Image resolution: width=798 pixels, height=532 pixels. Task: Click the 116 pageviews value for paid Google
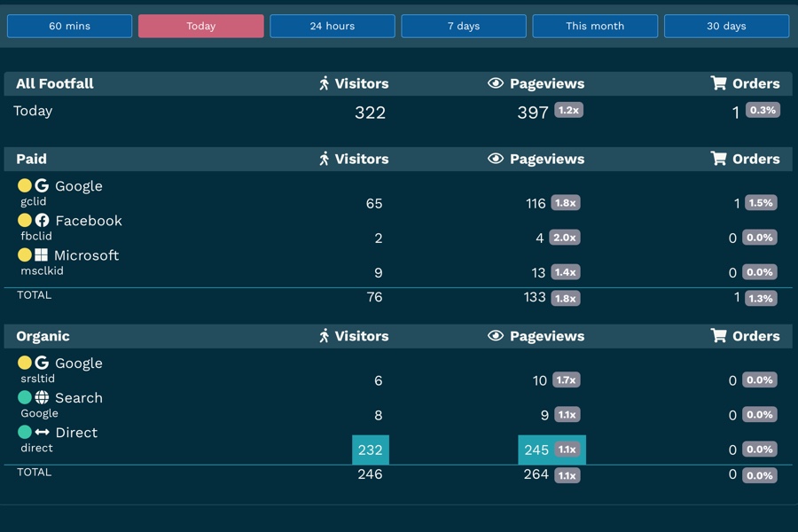tap(536, 204)
